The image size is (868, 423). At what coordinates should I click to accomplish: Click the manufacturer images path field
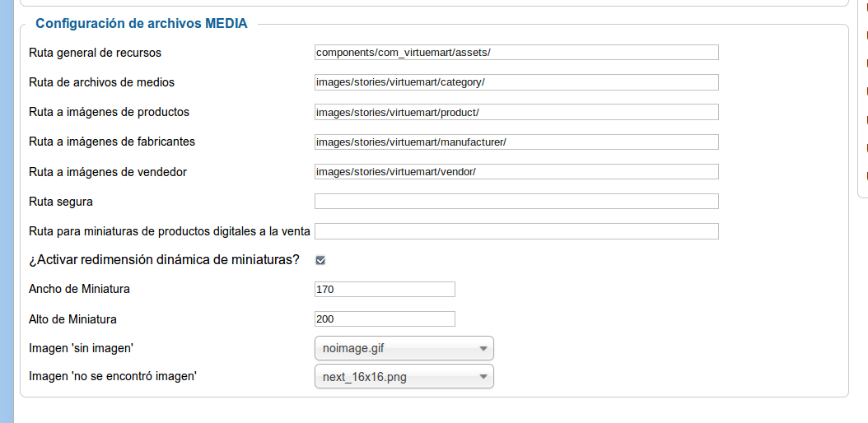pyautogui.click(x=516, y=142)
